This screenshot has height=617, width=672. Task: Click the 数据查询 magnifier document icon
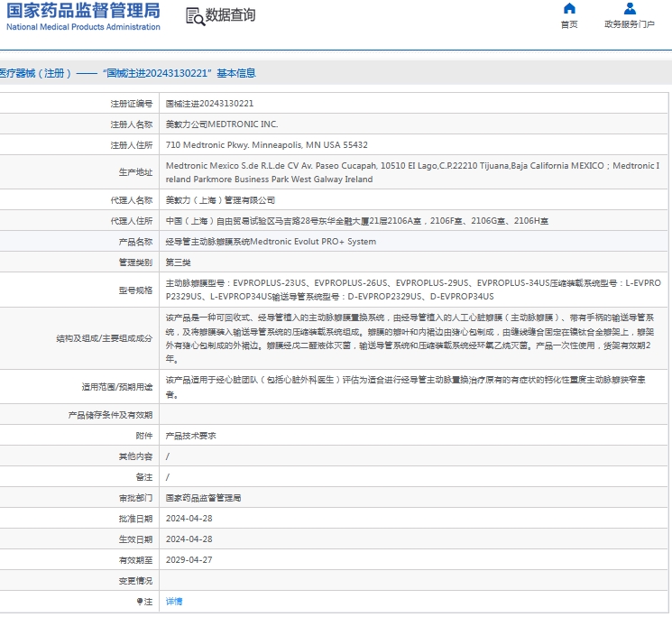194,15
